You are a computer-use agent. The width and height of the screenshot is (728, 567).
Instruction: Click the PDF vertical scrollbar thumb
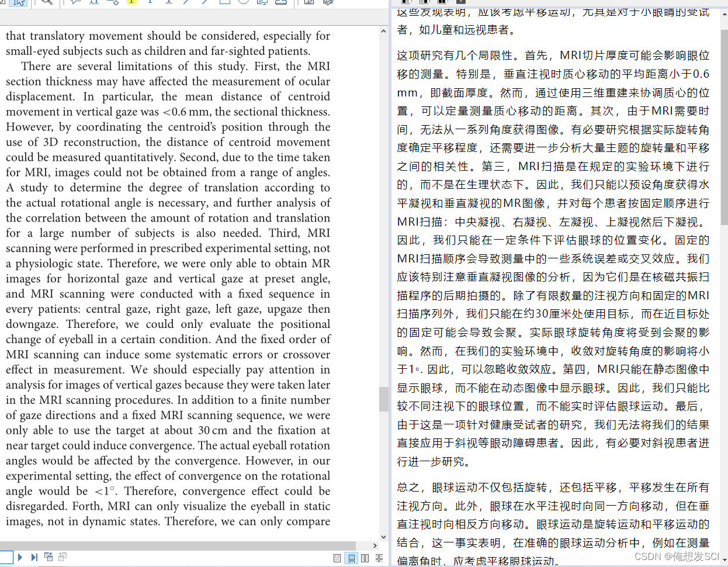click(383, 399)
